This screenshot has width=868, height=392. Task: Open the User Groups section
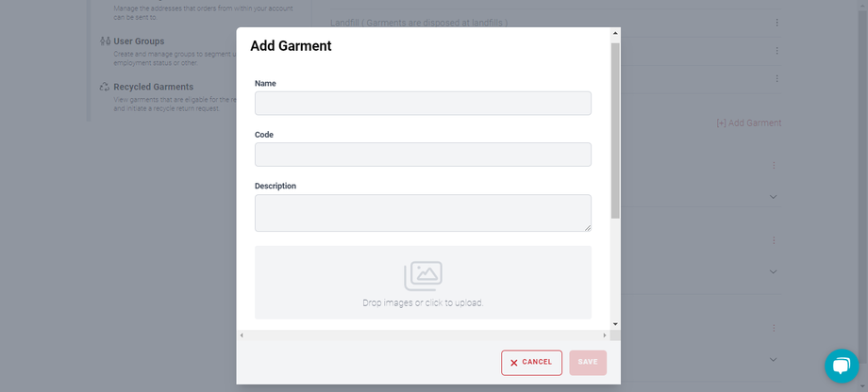pos(138,41)
